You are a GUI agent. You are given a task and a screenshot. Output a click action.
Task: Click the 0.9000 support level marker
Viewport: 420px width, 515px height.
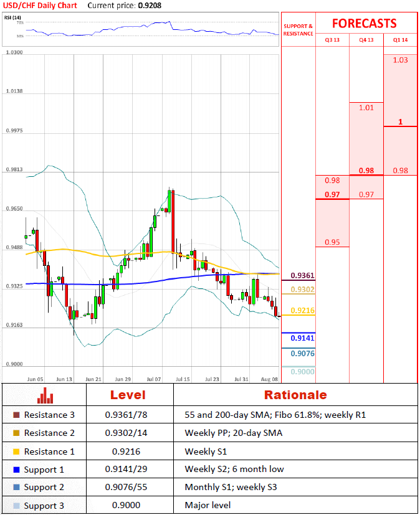point(302,372)
